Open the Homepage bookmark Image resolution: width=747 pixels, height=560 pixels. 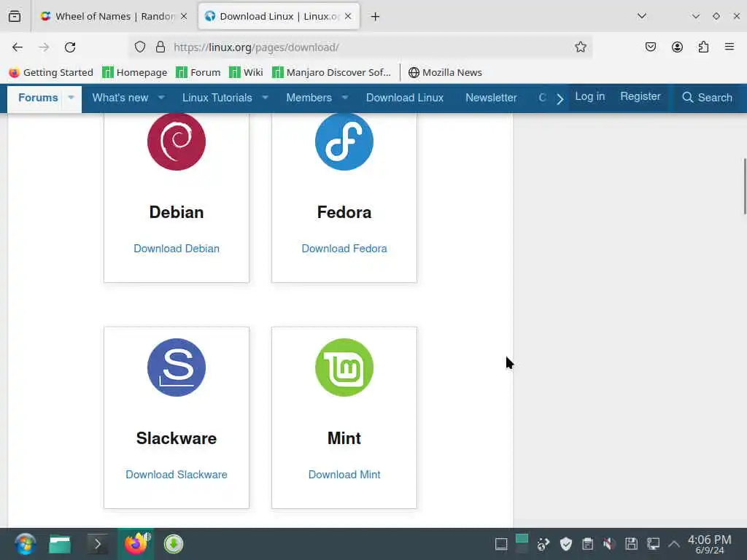coord(135,72)
